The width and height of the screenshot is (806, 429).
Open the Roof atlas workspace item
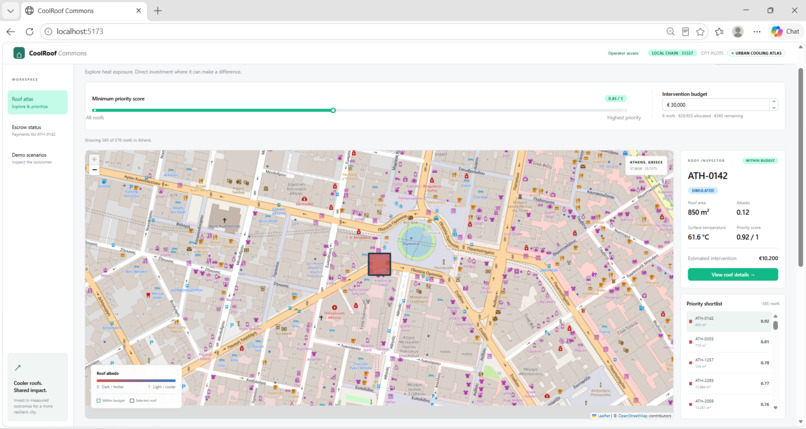tap(38, 102)
